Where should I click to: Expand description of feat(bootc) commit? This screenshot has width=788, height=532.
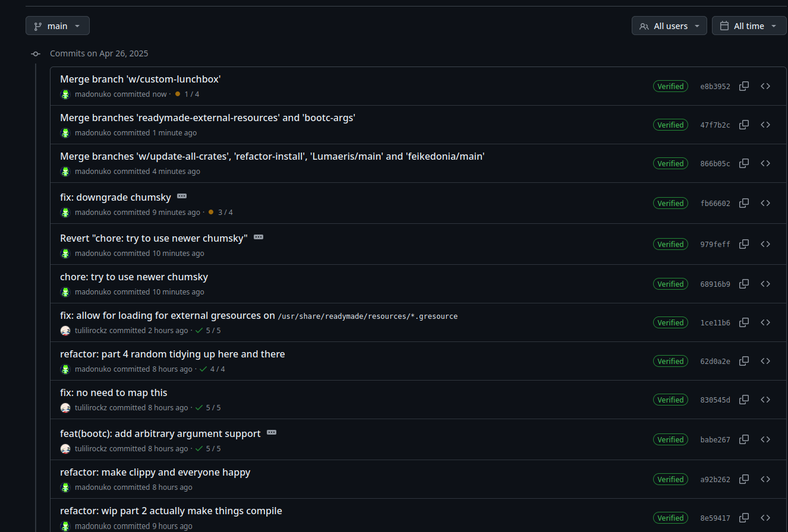point(272,432)
